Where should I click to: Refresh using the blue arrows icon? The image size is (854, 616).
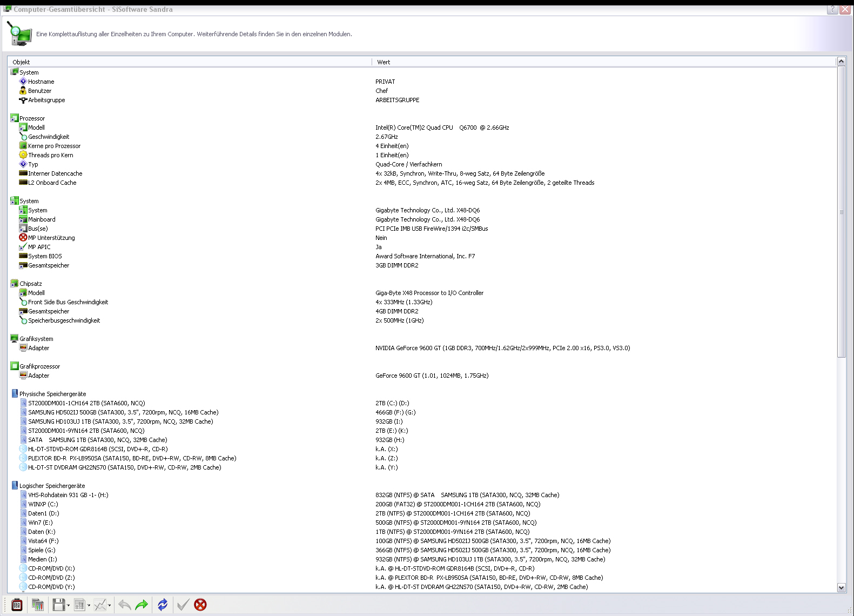tap(163, 605)
